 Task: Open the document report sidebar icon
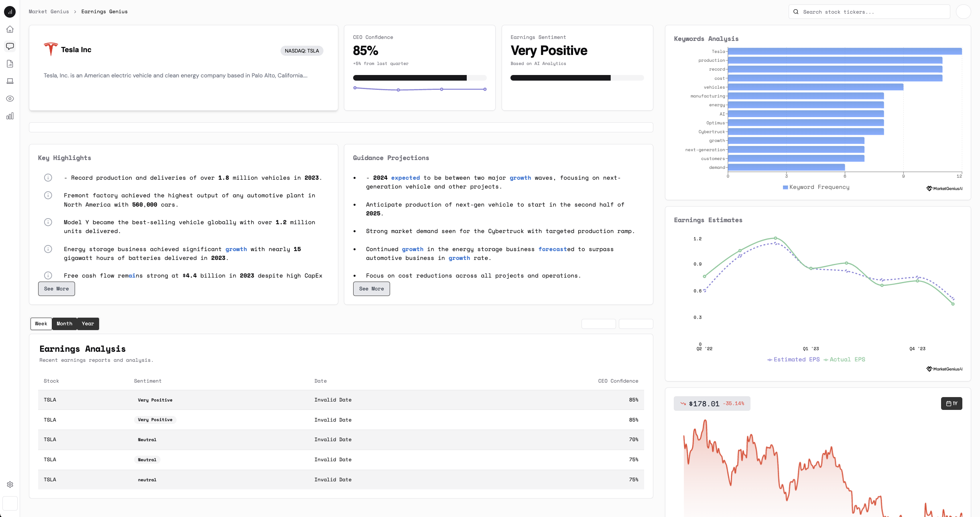click(x=10, y=64)
